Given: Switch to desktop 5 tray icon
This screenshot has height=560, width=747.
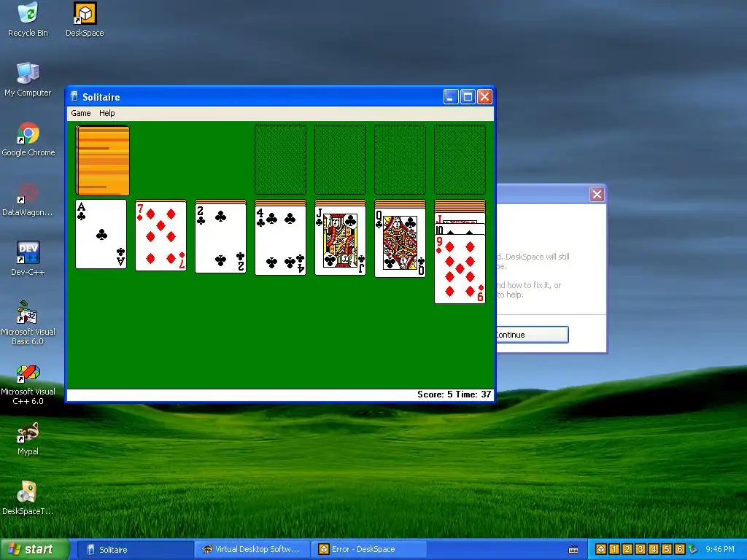Looking at the screenshot, I should click(667, 549).
